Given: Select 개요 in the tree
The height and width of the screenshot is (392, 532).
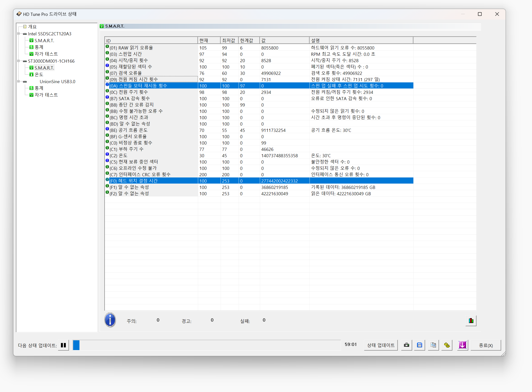Looking at the screenshot, I should (x=32, y=27).
